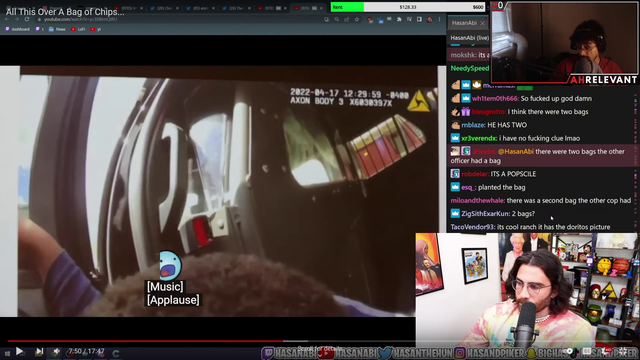Open chat user TacoVendor93's name
640x360 pixels.
coord(472,227)
